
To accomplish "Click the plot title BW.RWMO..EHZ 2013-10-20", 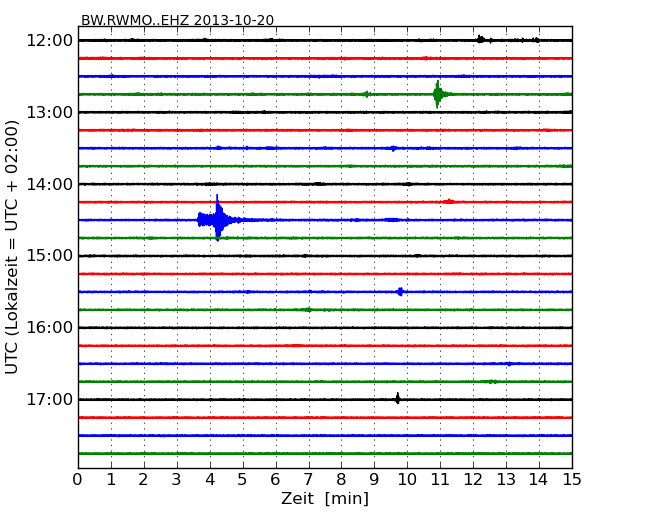I will click(x=177, y=20).
